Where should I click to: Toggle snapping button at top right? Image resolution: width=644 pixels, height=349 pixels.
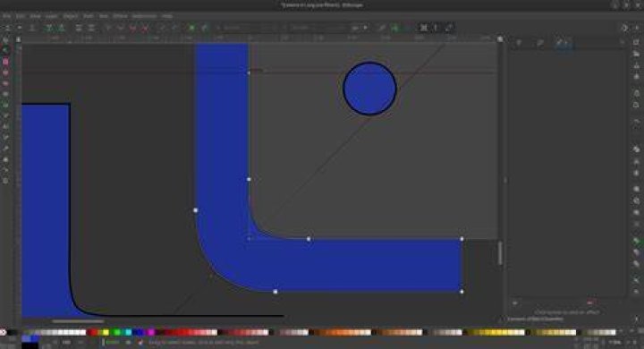624,28
